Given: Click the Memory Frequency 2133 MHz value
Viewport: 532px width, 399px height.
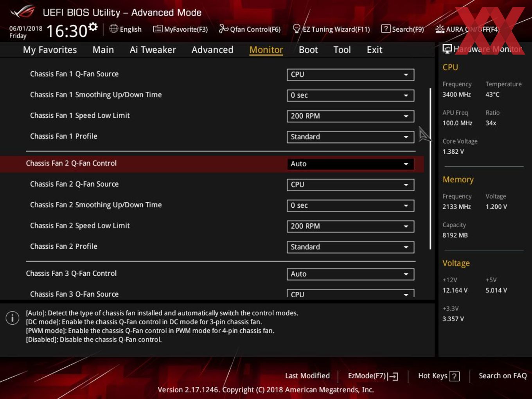Looking at the screenshot, I should pos(457,207).
